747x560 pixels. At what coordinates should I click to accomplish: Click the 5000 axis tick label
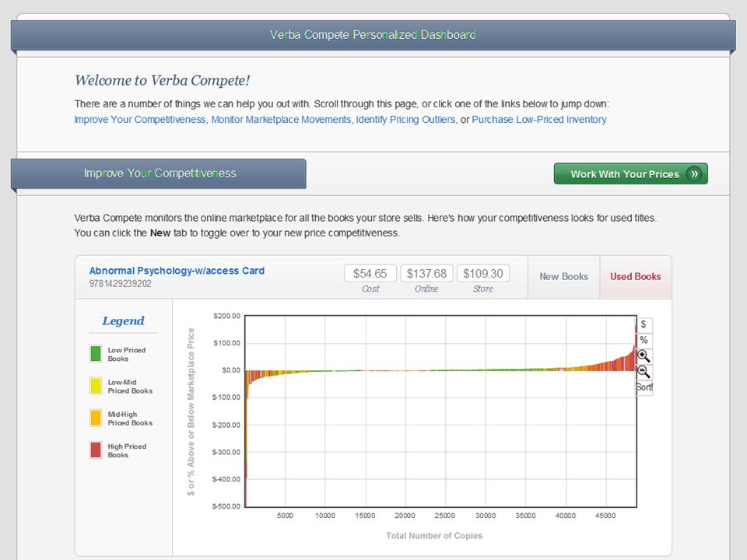click(x=285, y=516)
